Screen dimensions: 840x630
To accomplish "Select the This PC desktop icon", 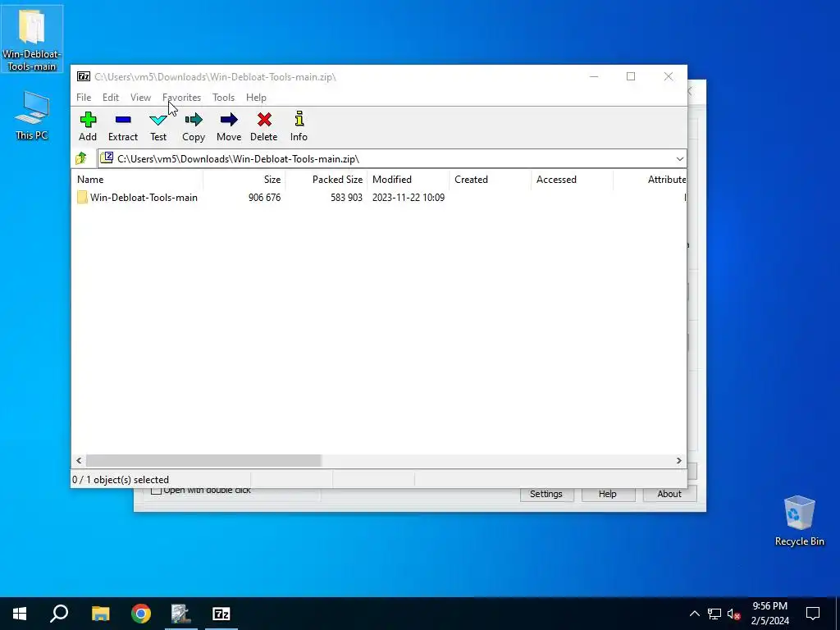I will [x=32, y=115].
